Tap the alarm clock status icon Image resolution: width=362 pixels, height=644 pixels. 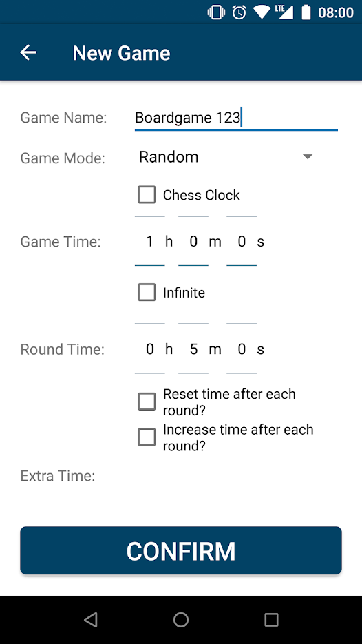pos(239,12)
